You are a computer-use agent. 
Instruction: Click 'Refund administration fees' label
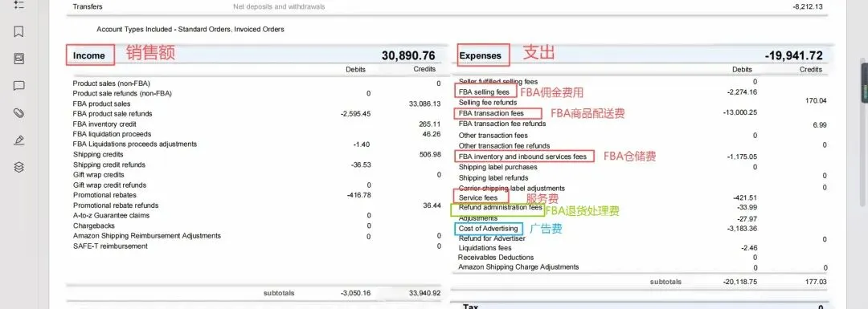click(501, 207)
